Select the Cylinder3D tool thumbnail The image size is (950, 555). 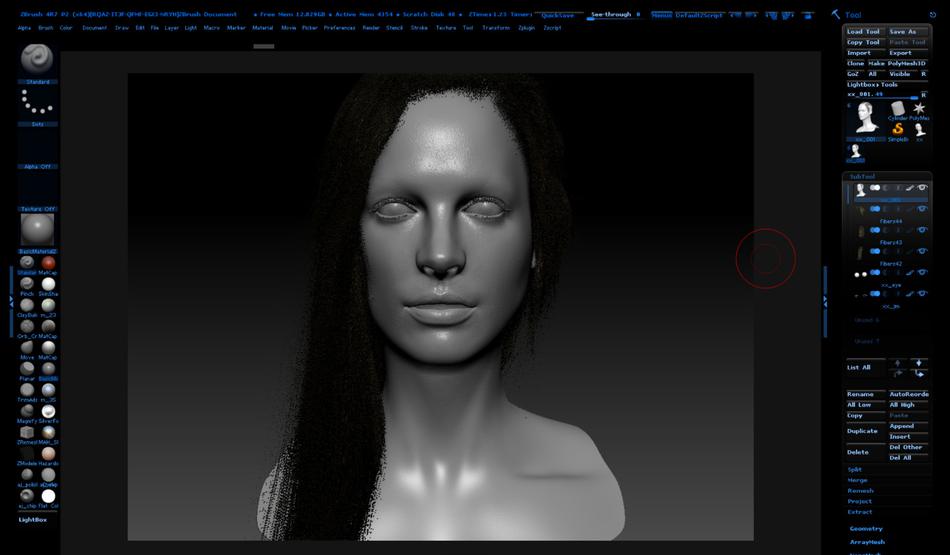[897, 108]
